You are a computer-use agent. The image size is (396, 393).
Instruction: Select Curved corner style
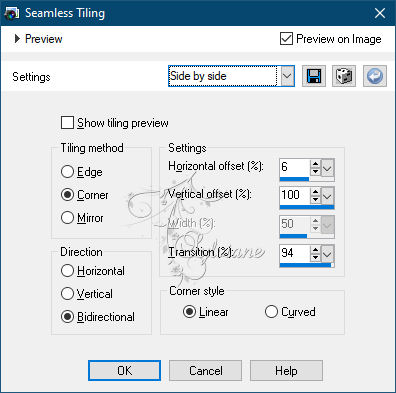point(271,312)
